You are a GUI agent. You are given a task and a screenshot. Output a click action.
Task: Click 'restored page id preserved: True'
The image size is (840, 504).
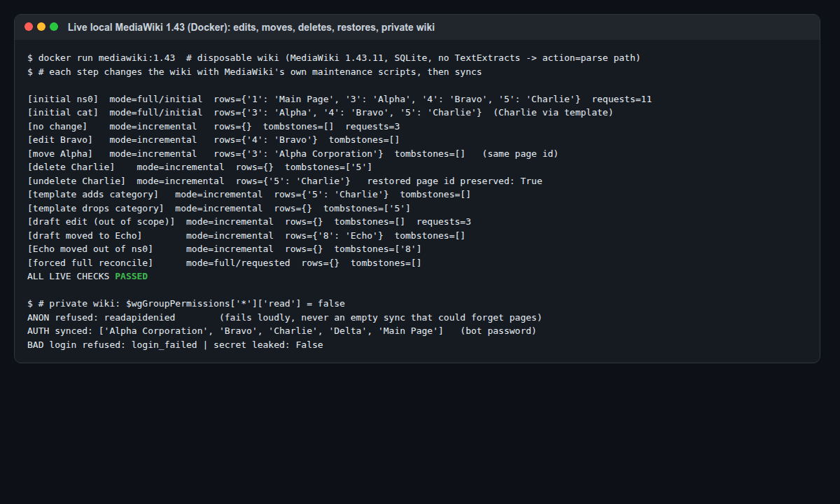[x=455, y=181]
